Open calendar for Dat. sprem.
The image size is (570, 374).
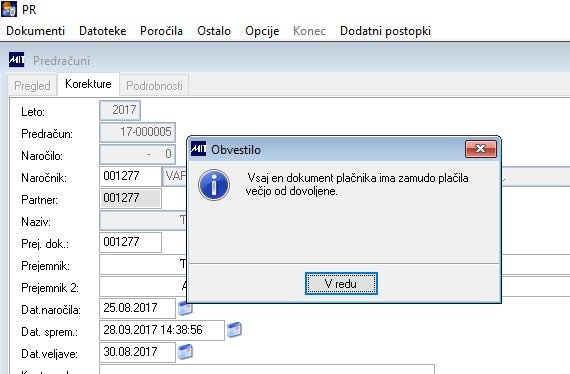[234, 330]
